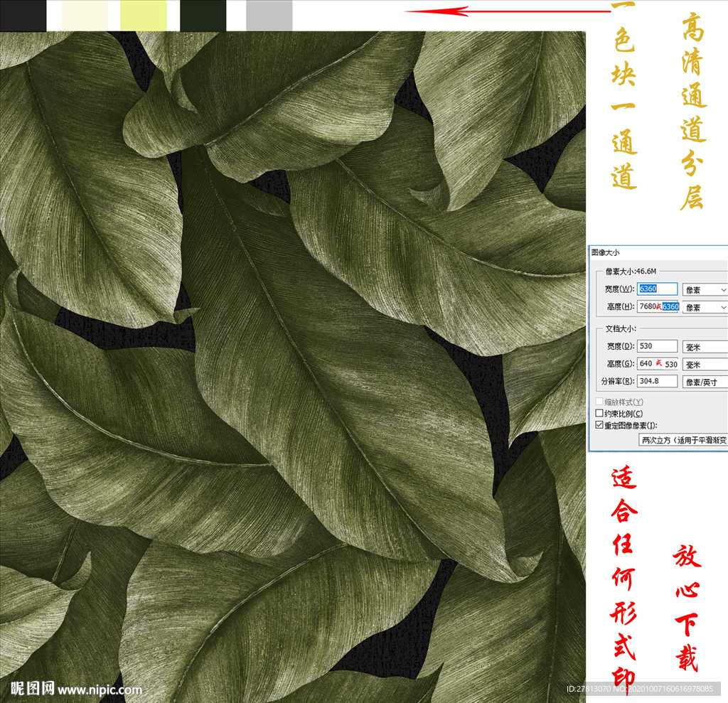The width and height of the screenshot is (728, 703).
Task: Enable the 约束比例(C) checkbox
Action: (599, 414)
